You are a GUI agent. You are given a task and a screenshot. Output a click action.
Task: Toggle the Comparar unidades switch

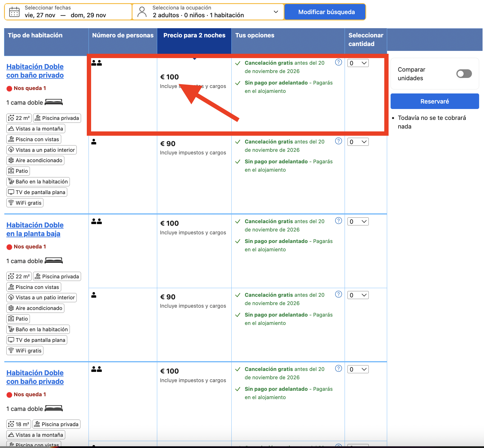click(464, 74)
